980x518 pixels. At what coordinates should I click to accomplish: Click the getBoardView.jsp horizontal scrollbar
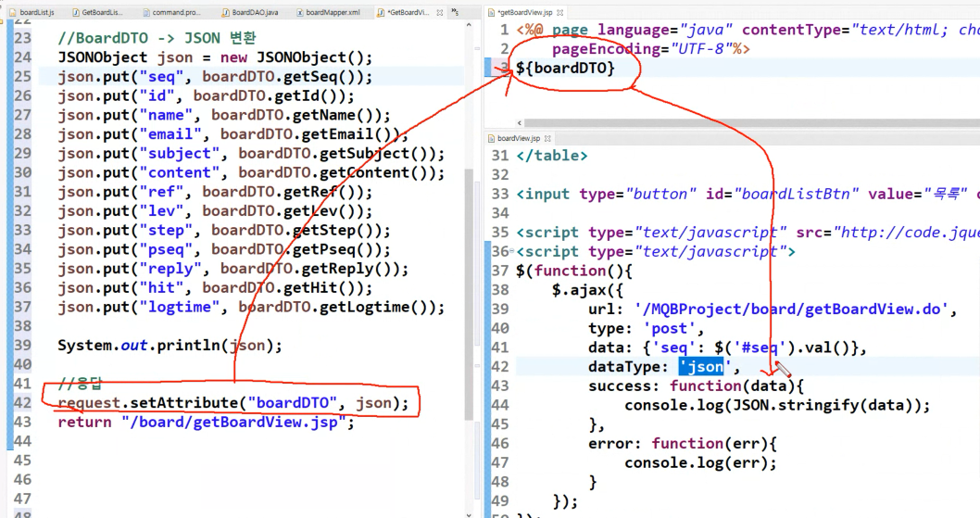click(x=750, y=122)
